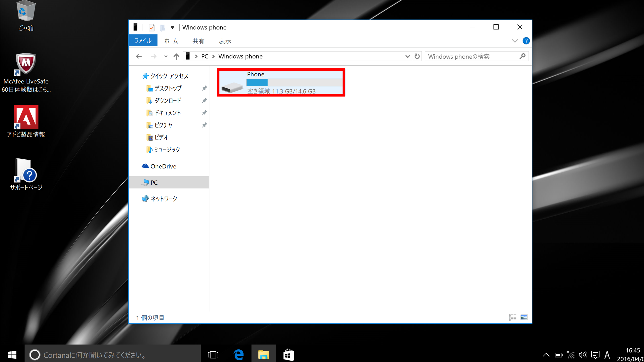Select ネットワーク in the navigation pane

coord(164,199)
